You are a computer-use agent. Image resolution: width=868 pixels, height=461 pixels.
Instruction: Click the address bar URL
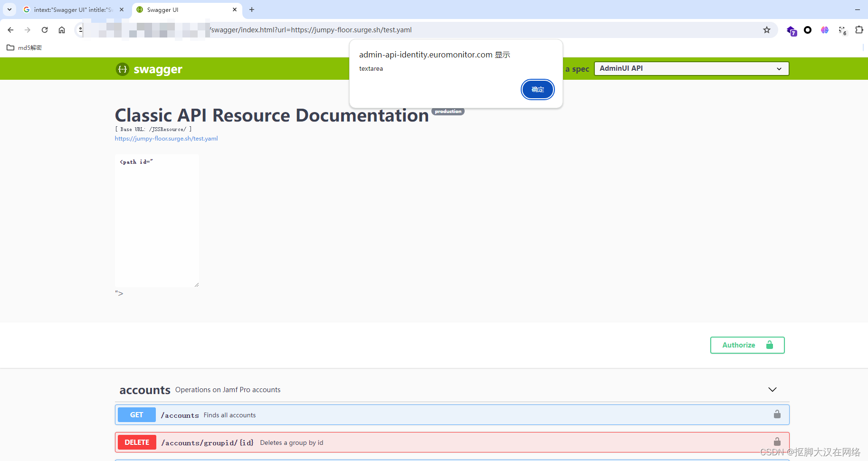(x=311, y=30)
